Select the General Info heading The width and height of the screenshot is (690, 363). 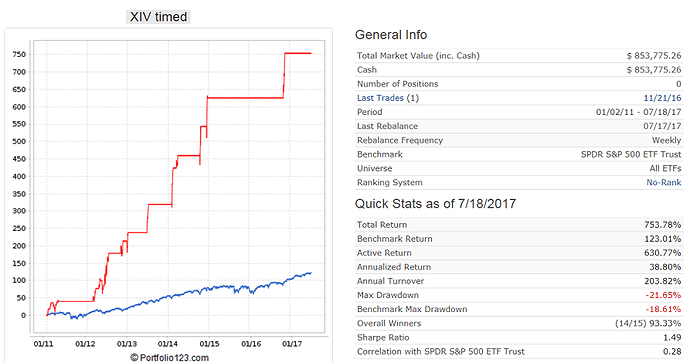click(x=391, y=34)
